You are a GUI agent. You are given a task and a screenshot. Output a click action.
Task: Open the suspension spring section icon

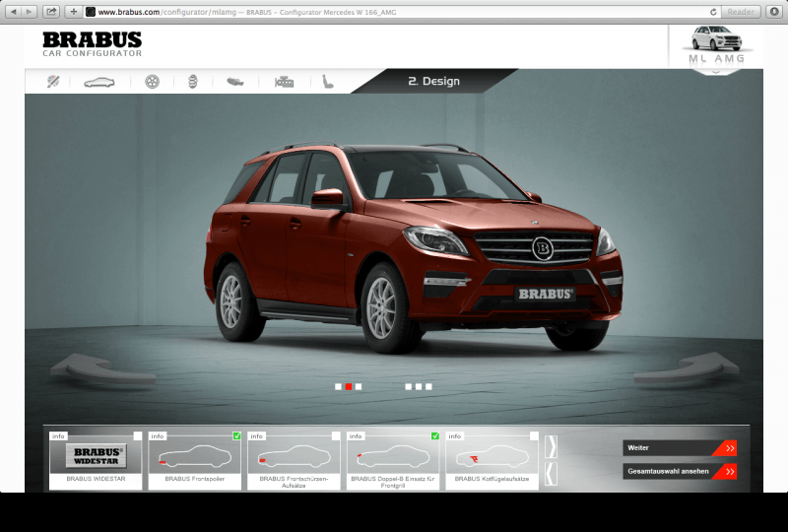click(193, 82)
